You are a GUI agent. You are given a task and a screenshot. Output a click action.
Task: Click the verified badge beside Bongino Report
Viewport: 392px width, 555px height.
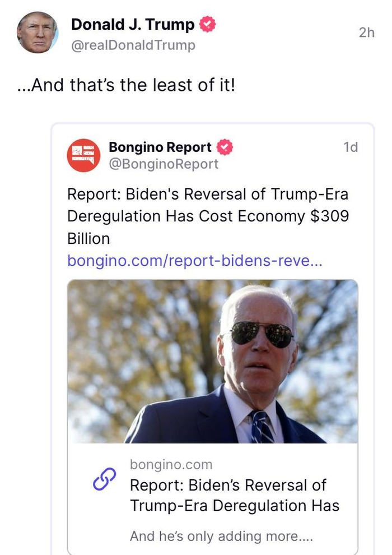coord(225,147)
